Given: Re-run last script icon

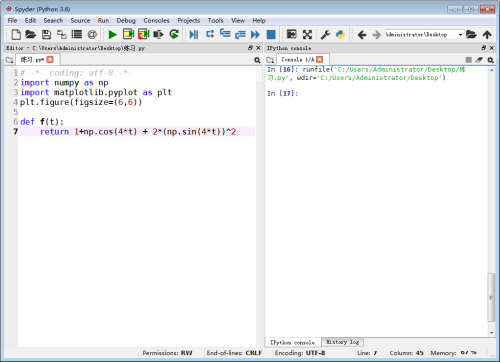Looking at the screenshot, I should click(174, 34).
